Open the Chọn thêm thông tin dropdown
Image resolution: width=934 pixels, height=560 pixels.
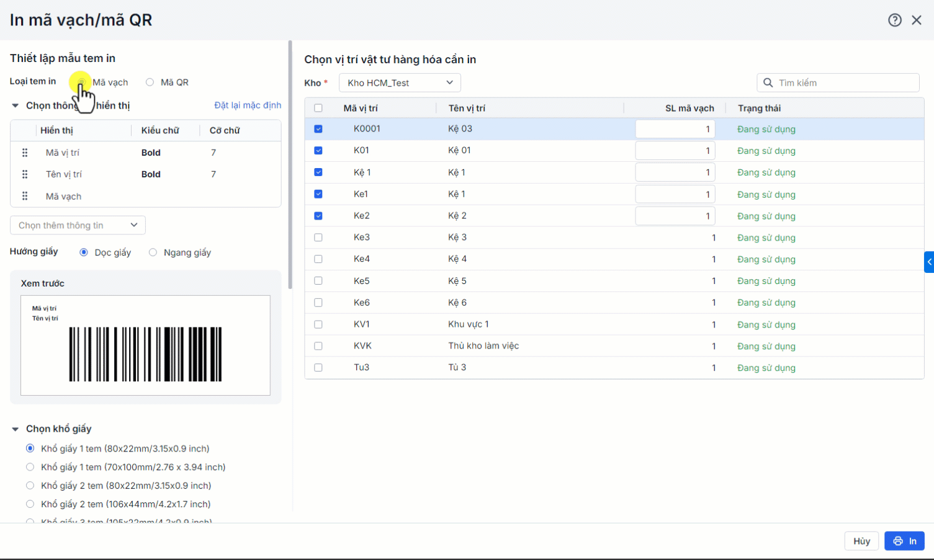click(78, 225)
